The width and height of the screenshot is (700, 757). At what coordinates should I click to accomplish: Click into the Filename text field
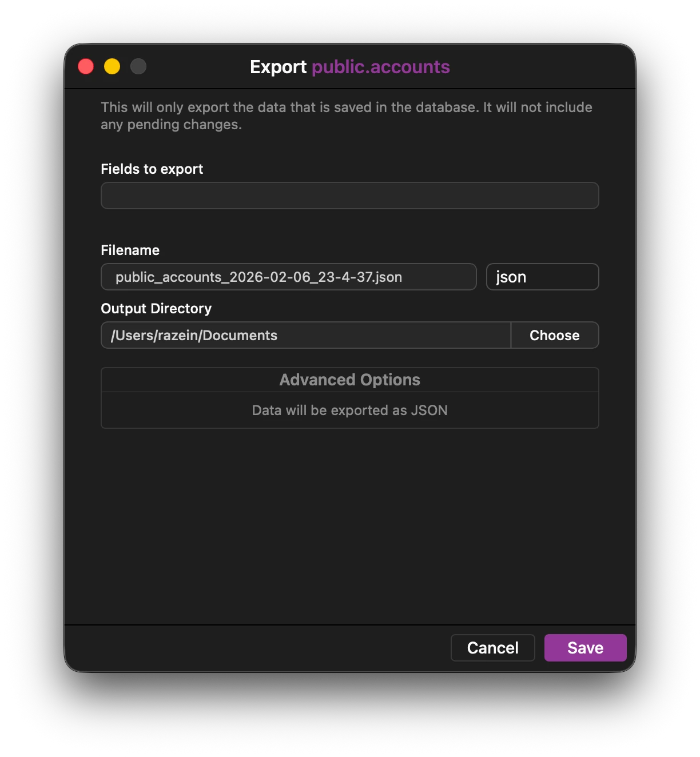point(288,277)
